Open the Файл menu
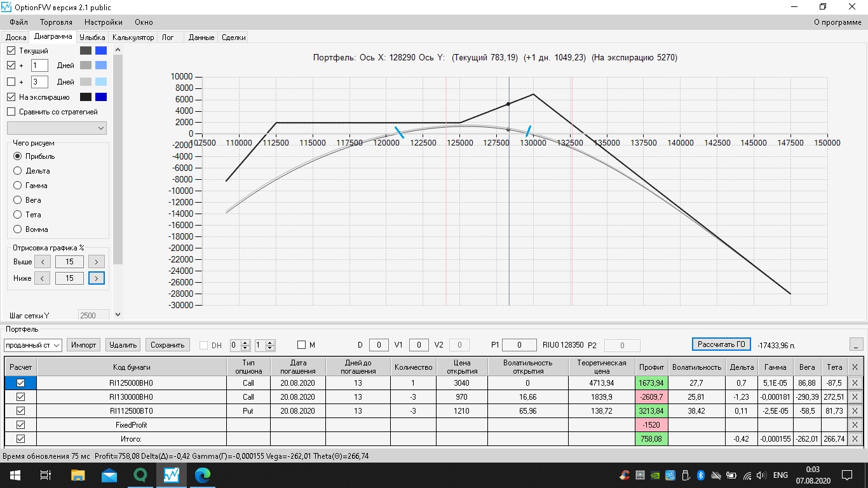868x488 pixels. pos(19,22)
